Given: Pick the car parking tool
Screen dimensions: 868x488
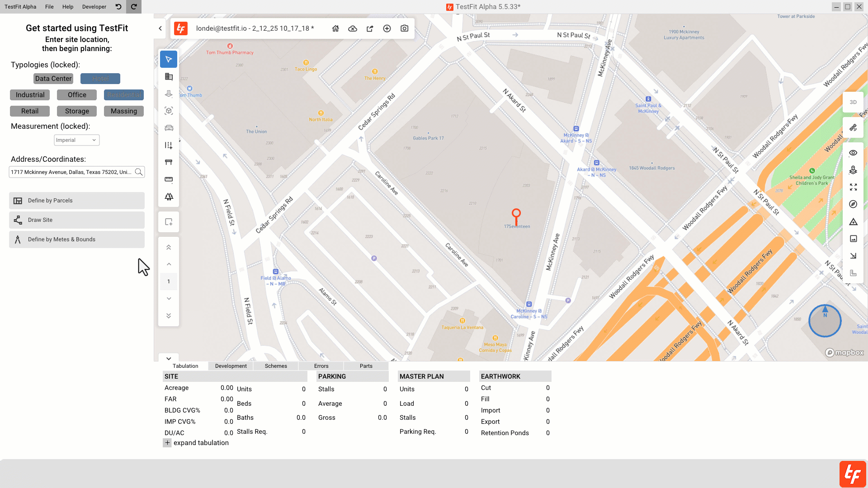Looking at the screenshot, I should pyautogui.click(x=169, y=128).
